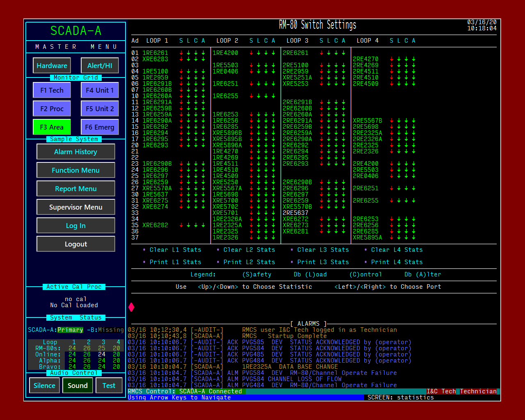Click LOOP 2 column header
The image size is (525, 420).
point(227,41)
